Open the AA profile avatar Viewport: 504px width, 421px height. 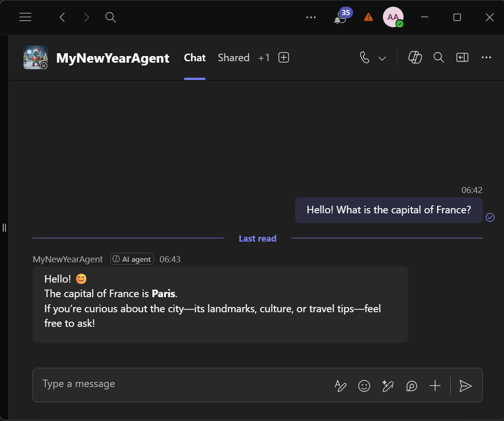point(393,17)
